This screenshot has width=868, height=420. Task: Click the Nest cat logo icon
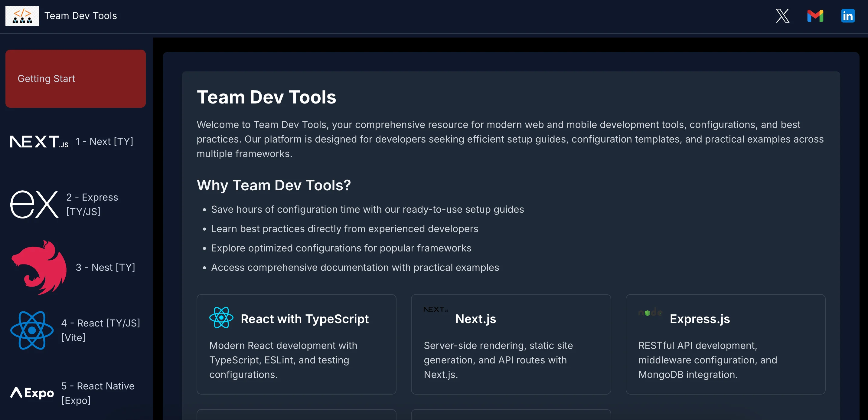[40, 267]
